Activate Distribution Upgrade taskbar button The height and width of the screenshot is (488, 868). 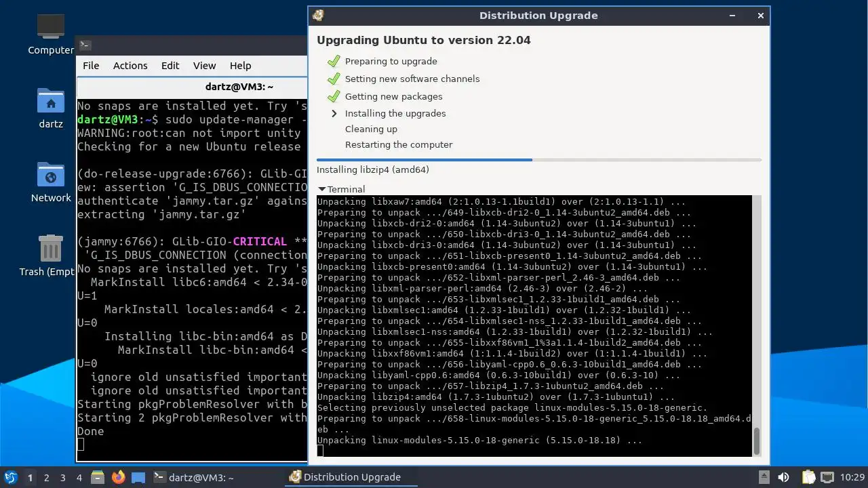click(351, 477)
